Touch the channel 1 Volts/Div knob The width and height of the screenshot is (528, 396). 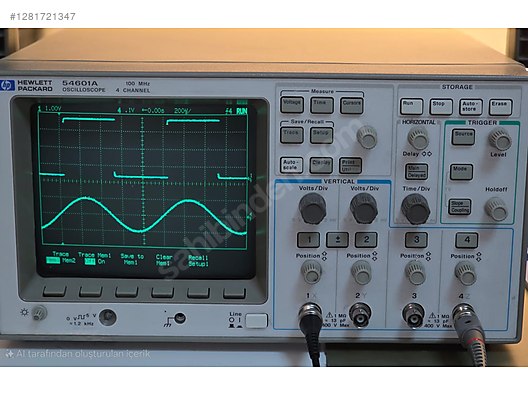312,208
